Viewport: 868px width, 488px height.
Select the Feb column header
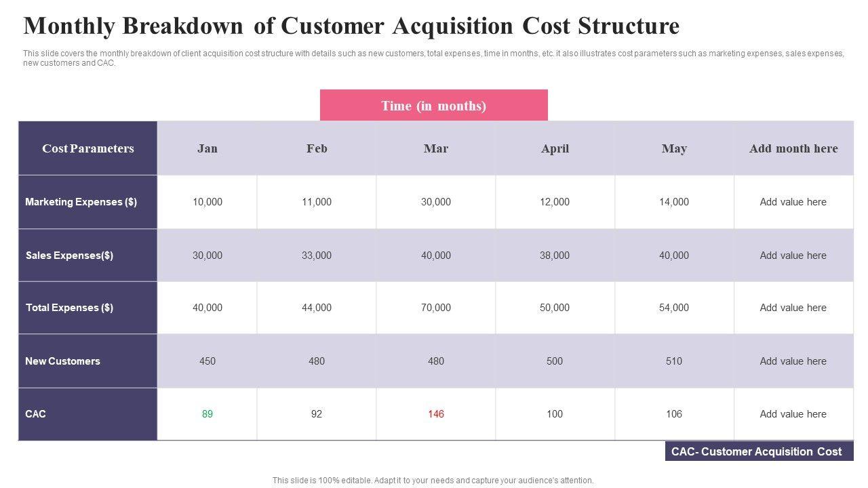(x=317, y=148)
